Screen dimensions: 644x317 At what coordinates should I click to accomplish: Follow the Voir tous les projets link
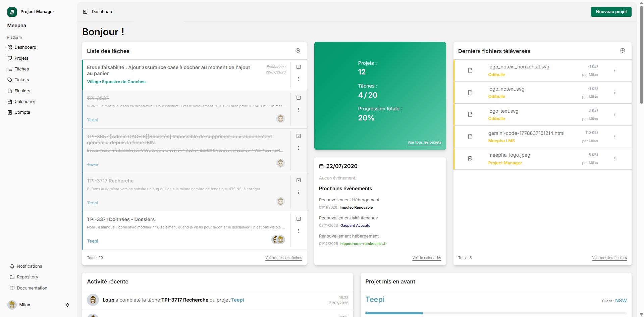point(424,142)
